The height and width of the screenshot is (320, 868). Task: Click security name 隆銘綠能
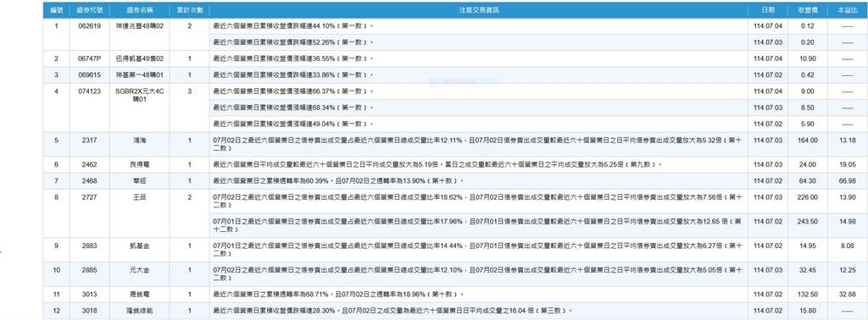tap(139, 311)
